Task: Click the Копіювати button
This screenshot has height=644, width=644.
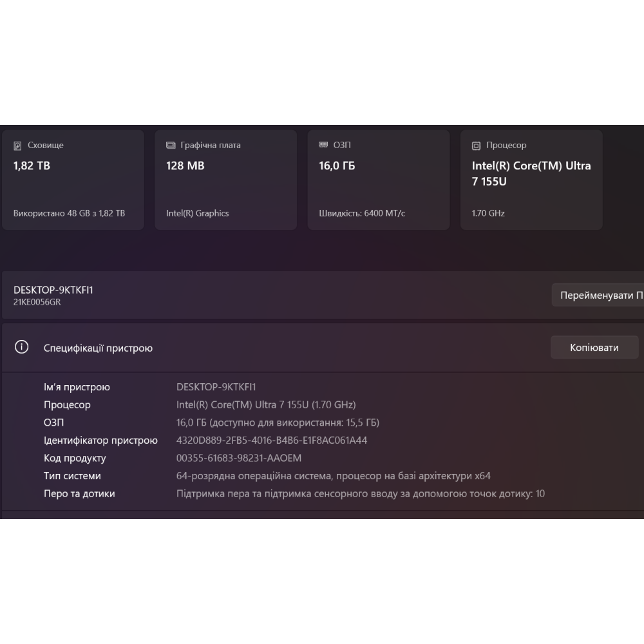Action: [x=594, y=347]
